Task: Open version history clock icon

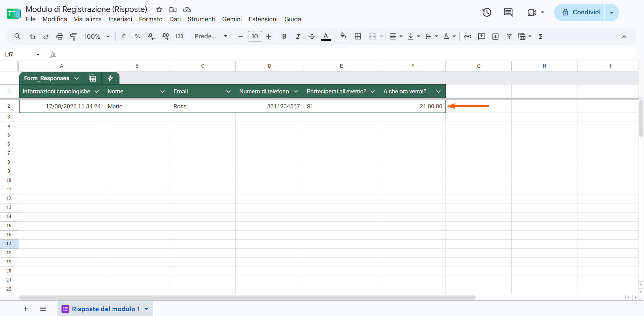Action: pyautogui.click(x=487, y=13)
